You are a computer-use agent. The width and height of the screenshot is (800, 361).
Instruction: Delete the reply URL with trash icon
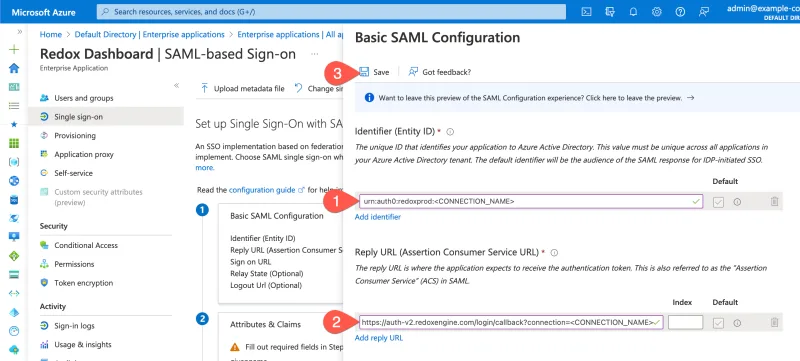coord(774,322)
